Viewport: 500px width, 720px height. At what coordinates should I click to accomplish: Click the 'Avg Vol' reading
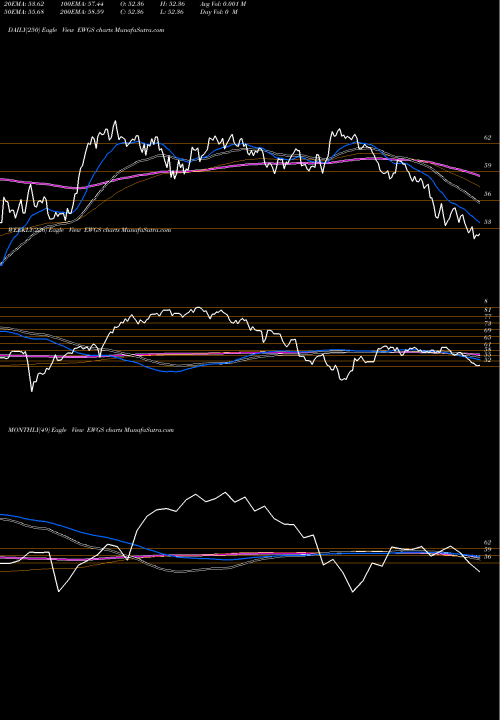coord(223,4)
